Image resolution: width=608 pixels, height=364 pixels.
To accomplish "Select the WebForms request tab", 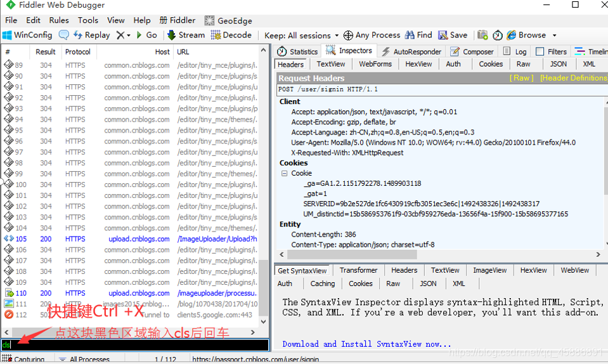I will [375, 64].
